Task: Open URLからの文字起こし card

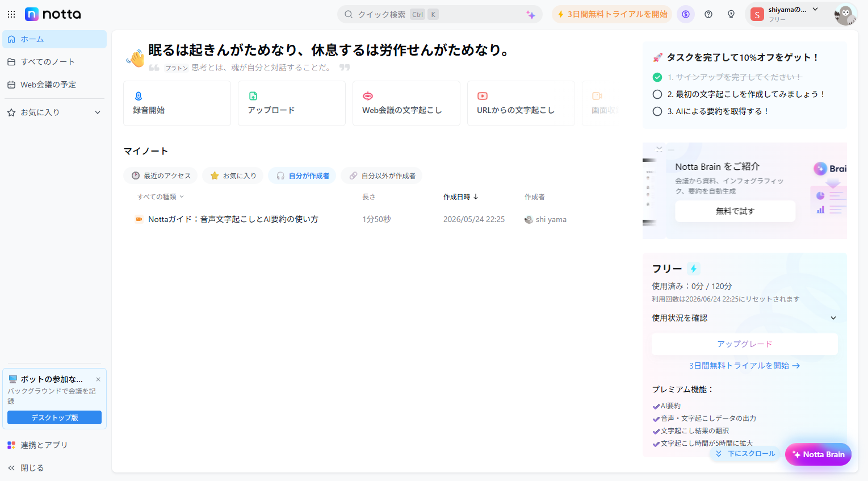Action: (521, 103)
